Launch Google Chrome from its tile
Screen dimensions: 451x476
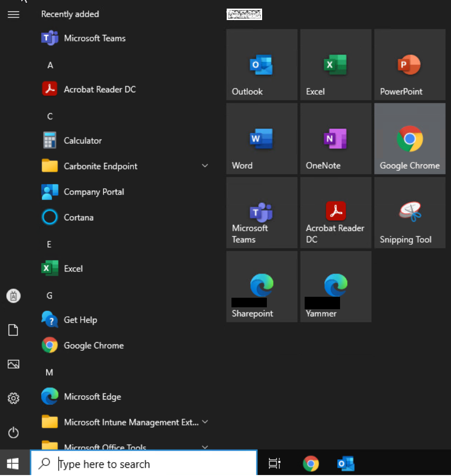pos(409,139)
